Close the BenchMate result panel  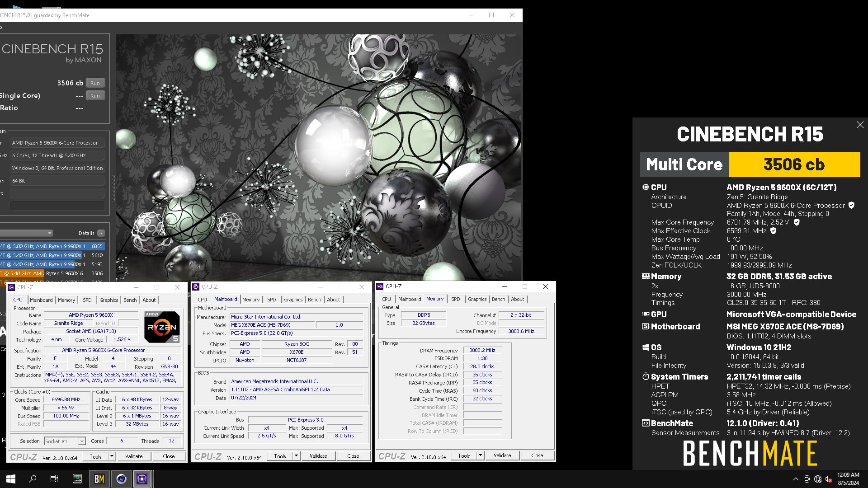(860, 125)
